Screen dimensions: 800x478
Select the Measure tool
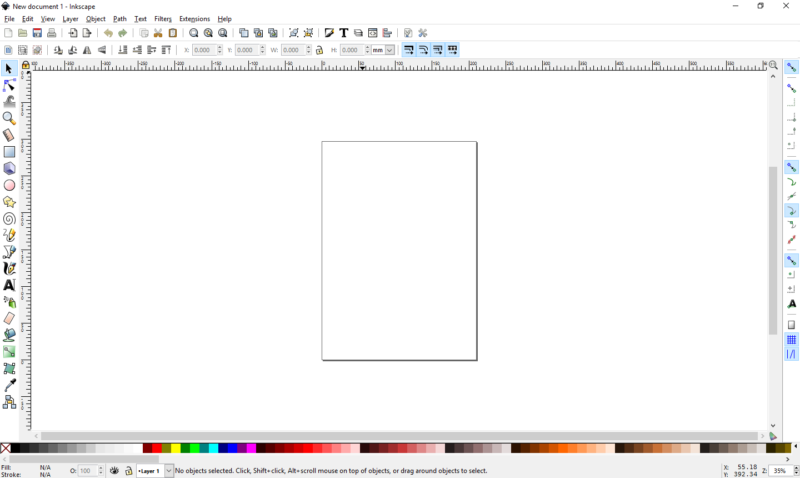point(9,135)
